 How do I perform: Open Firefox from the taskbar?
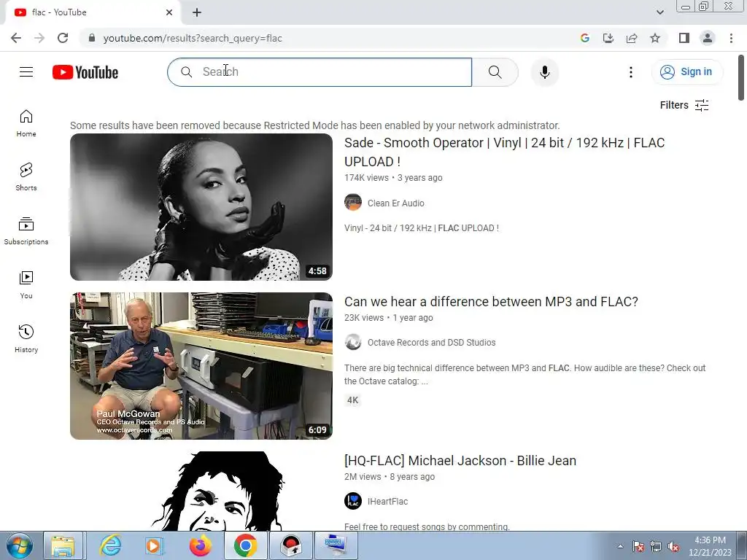(x=200, y=545)
